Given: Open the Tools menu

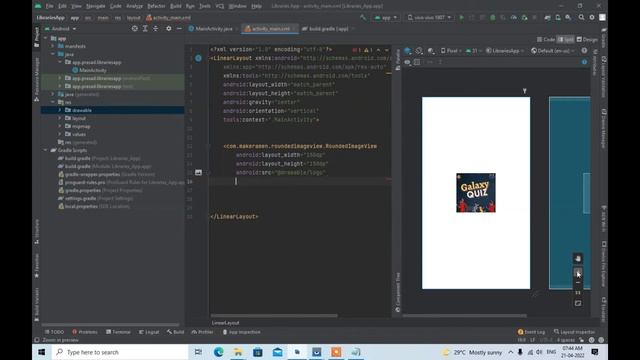Looking at the screenshot, I should pos(205,6).
